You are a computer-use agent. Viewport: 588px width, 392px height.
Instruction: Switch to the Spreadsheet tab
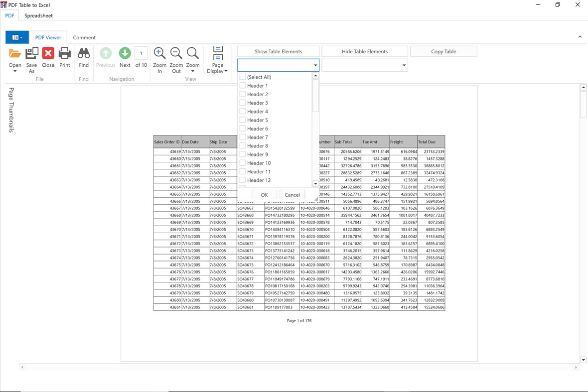(x=39, y=15)
